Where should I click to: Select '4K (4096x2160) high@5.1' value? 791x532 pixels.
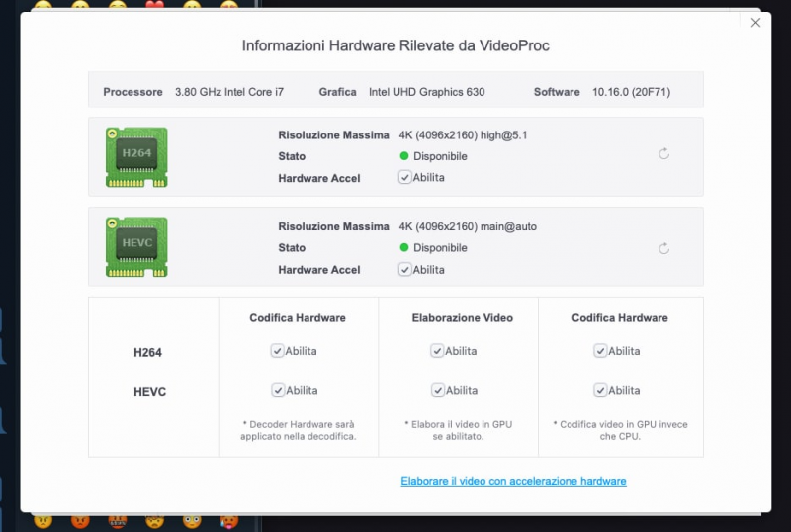tap(463, 135)
